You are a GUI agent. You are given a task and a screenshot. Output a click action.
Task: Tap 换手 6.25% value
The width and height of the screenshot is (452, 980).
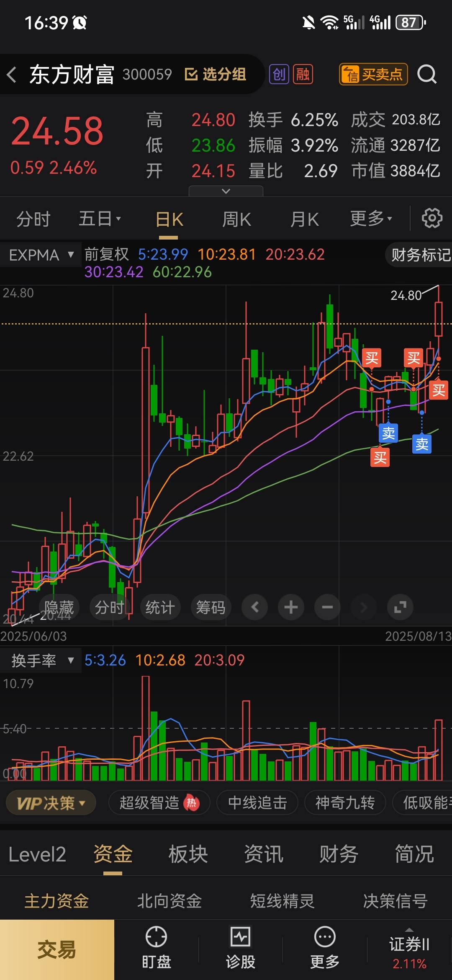click(314, 120)
